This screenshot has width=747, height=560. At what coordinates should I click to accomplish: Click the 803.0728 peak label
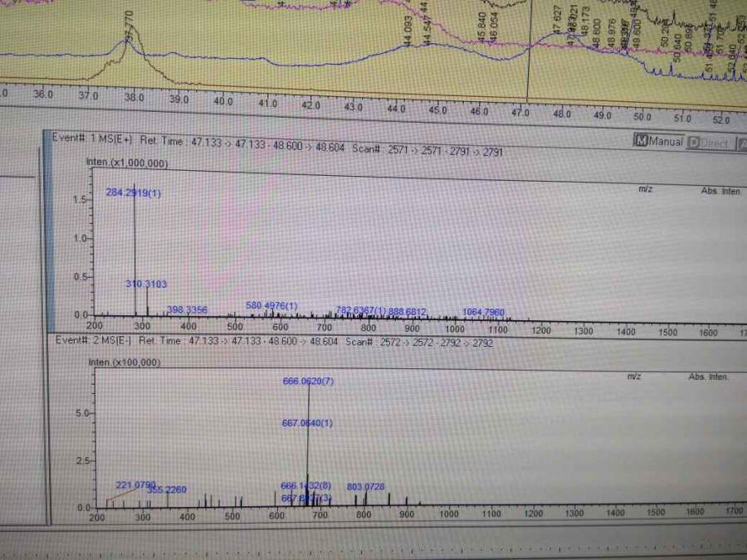click(x=365, y=487)
